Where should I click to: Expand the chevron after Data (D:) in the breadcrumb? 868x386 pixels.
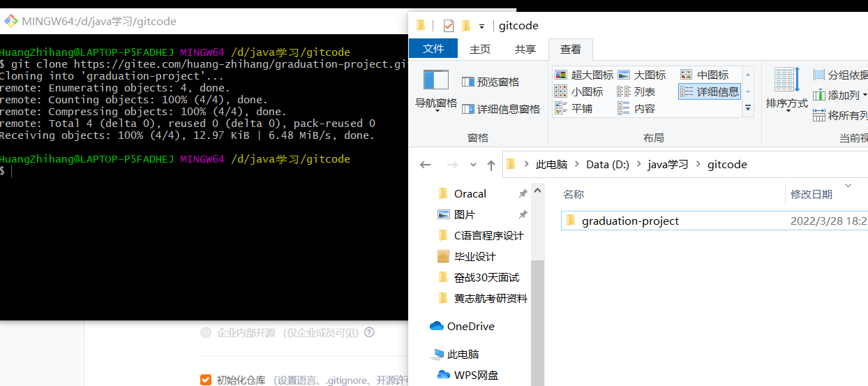click(638, 165)
